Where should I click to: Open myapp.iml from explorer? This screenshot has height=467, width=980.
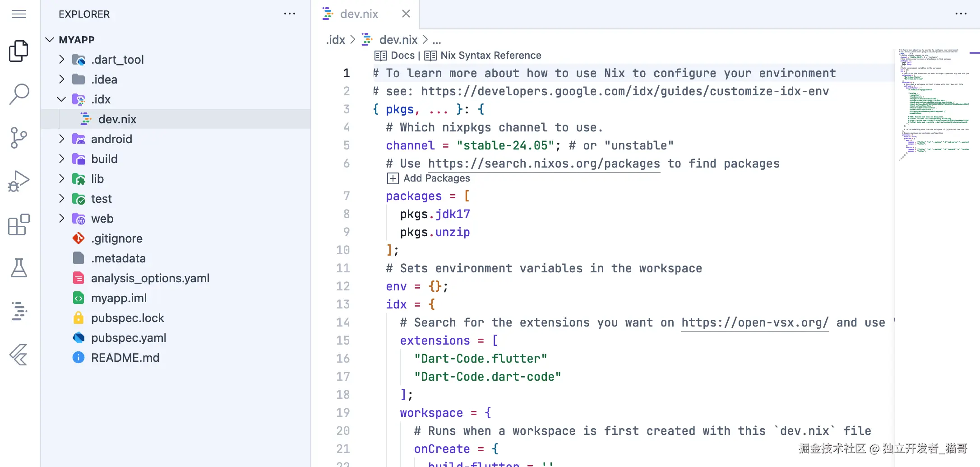point(119,298)
